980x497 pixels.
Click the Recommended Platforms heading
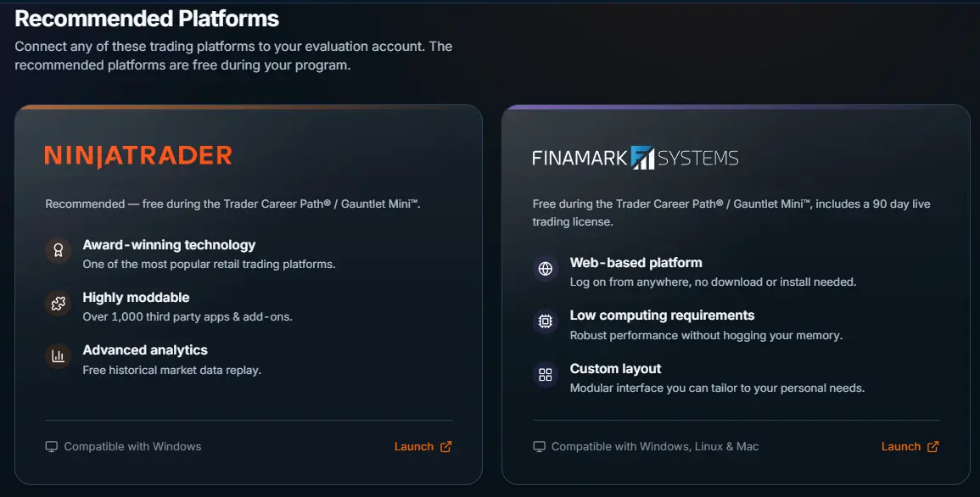147,17
